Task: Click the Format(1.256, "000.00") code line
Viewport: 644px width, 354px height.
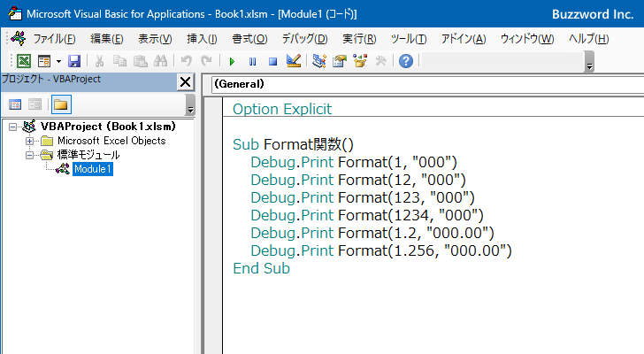Action: [x=381, y=250]
